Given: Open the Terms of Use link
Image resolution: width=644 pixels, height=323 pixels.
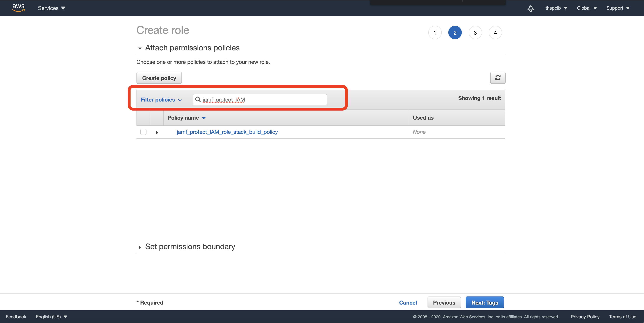Looking at the screenshot, I should pyautogui.click(x=622, y=316).
